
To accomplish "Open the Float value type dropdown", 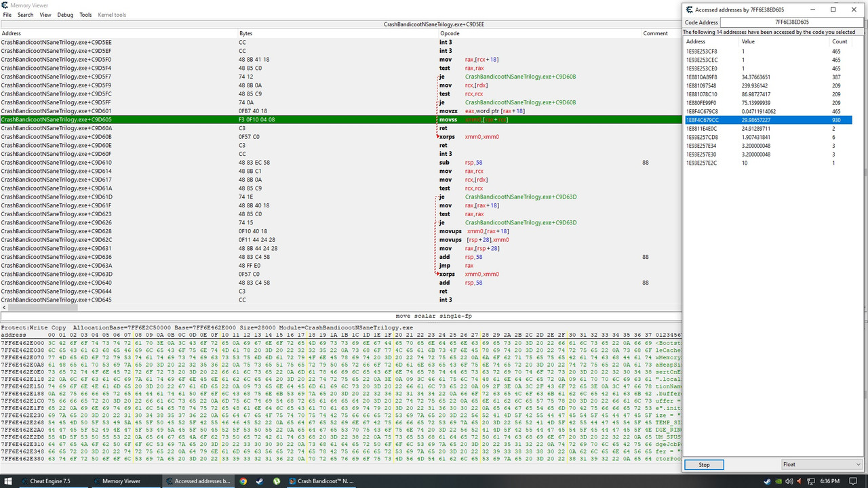I will point(821,465).
